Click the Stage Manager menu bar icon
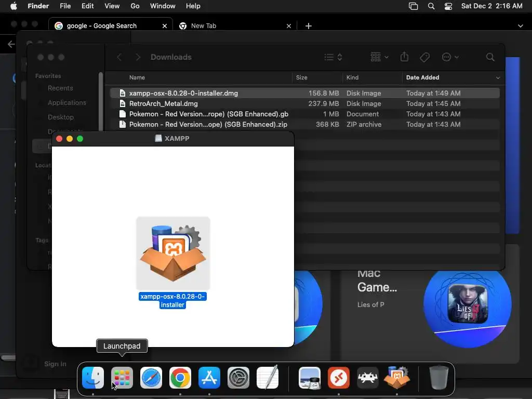 [413, 6]
